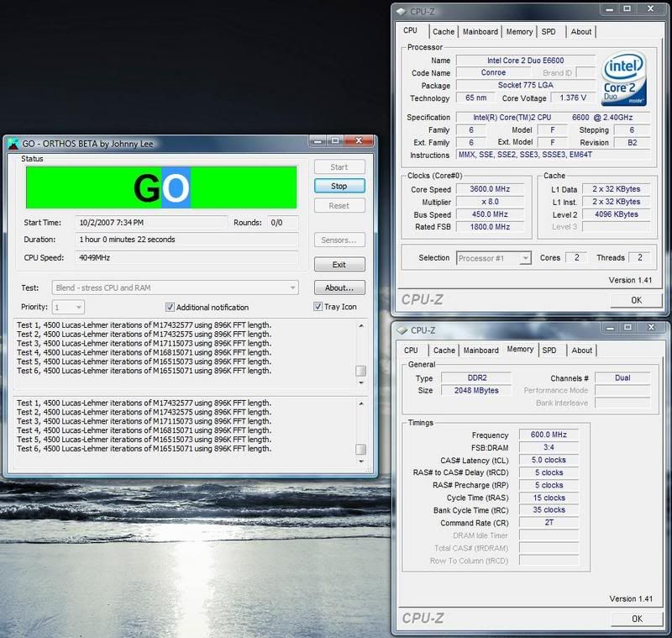Click the Intel Core 2 Duo logo
672x638 pixels.
coord(623,79)
